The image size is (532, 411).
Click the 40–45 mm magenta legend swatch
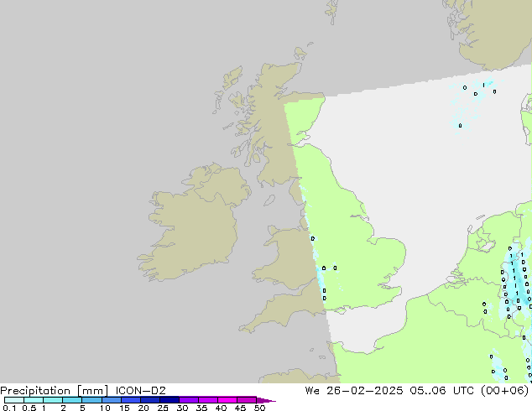(227, 400)
